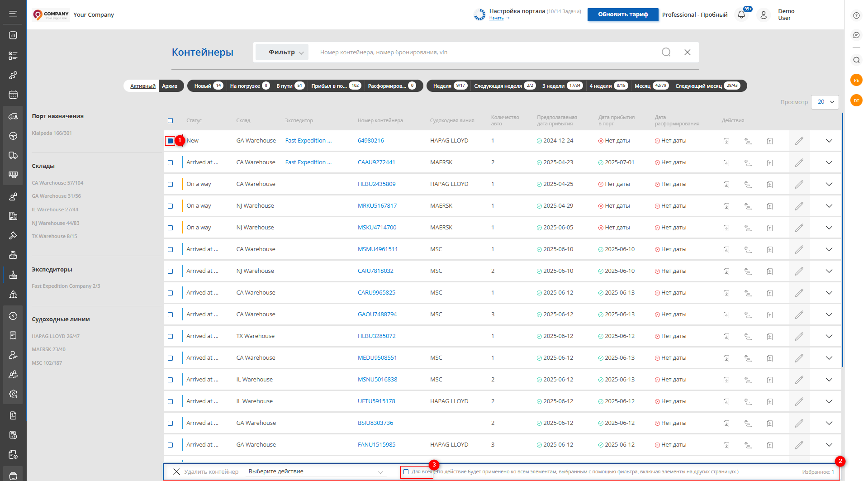
Task: Click the search magnifier in the filter bar
Action: tap(666, 52)
